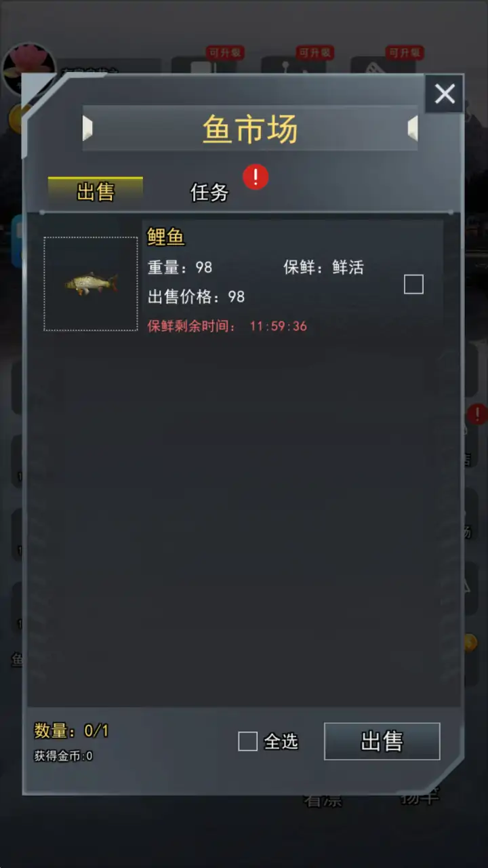Tap the gold coin at right edge
The image size is (488, 868).
[470, 643]
